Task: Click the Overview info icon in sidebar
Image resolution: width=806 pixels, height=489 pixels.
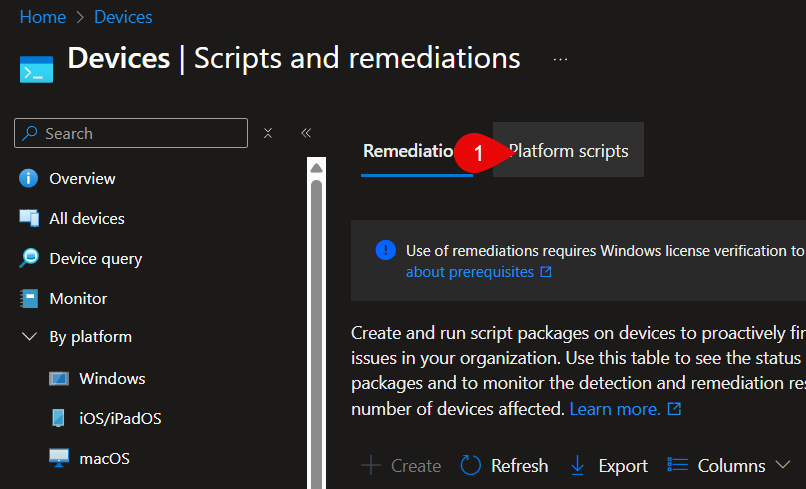Action: coord(29,179)
